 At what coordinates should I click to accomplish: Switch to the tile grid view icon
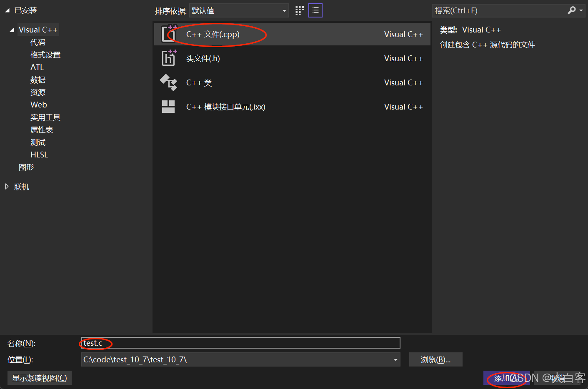click(300, 10)
